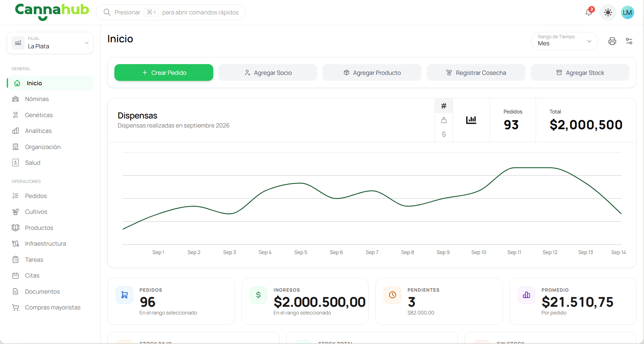Open Salud in the sidebar
Image resolution: width=644 pixels, height=344 pixels.
50,163
